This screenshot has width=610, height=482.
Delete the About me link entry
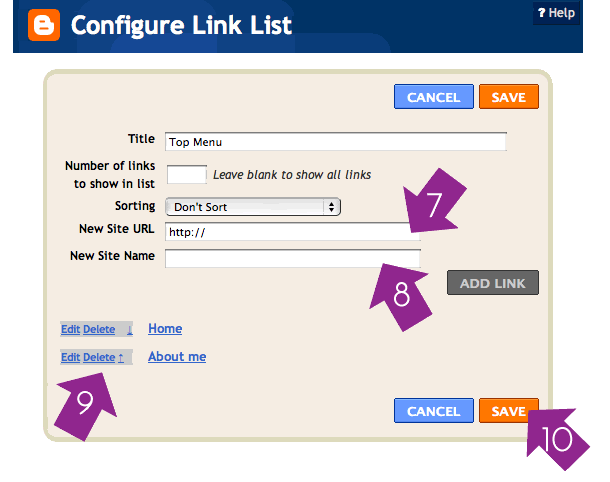pyautogui.click(x=98, y=357)
